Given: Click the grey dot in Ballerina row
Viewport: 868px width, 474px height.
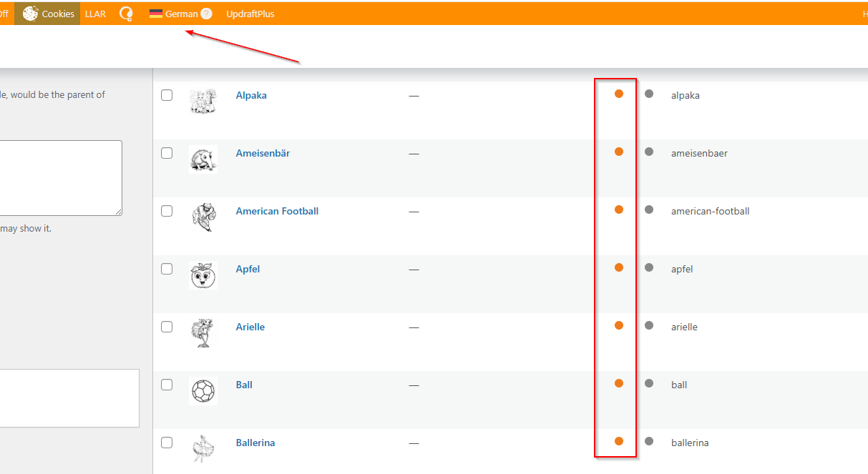Looking at the screenshot, I should coord(649,441).
